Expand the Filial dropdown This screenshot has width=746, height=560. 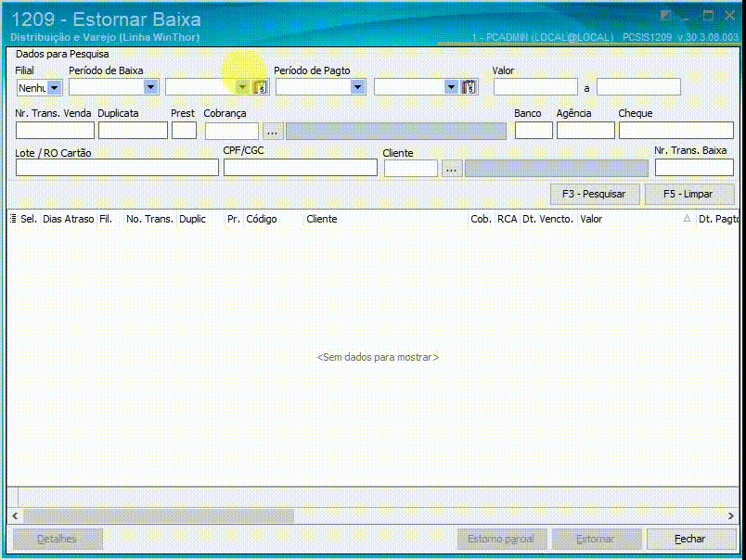55,88
